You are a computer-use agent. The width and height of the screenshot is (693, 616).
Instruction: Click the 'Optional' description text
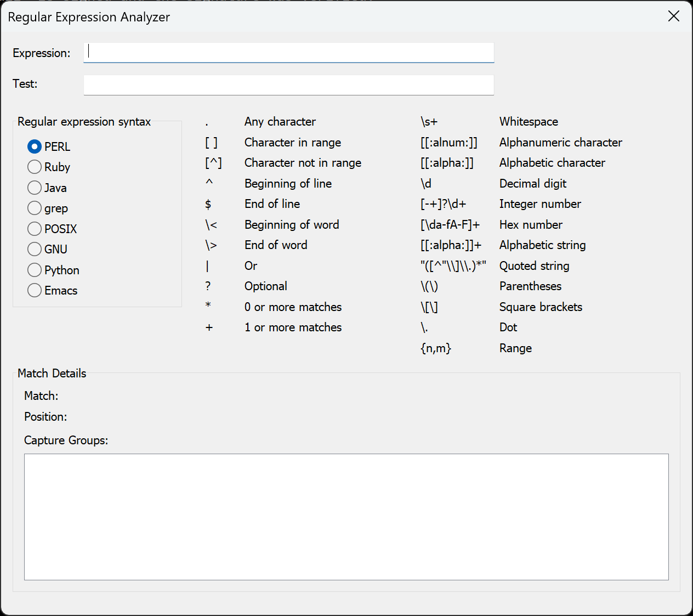266,286
